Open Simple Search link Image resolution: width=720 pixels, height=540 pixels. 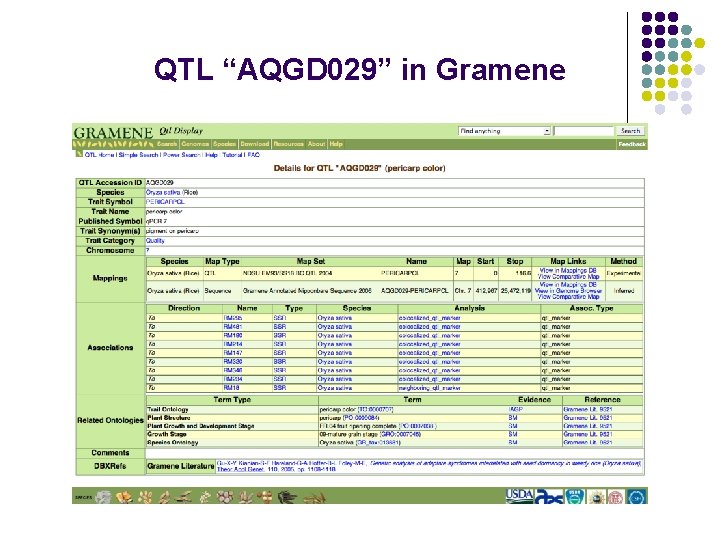[138, 155]
